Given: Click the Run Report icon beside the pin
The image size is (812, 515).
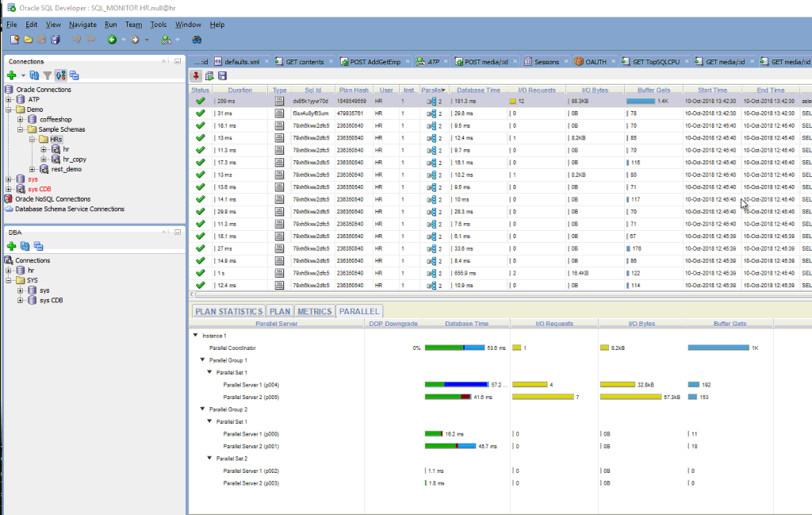Looking at the screenshot, I should (x=209, y=76).
